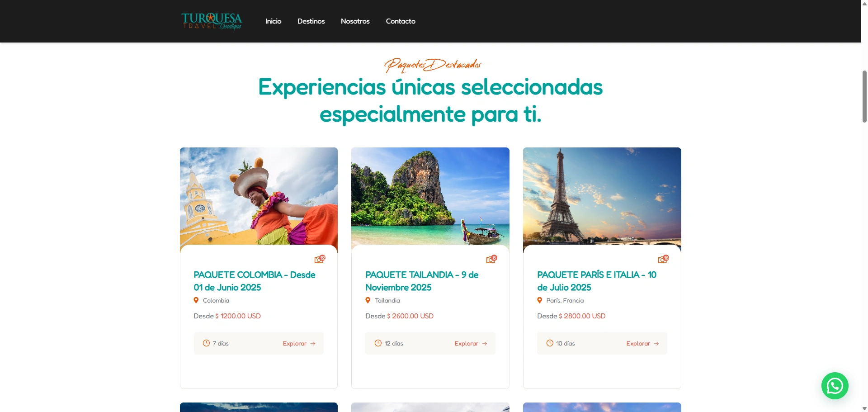Open the photo gallery icon on the Colombia card
Screen dimensions: 868x412
click(x=320, y=259)
